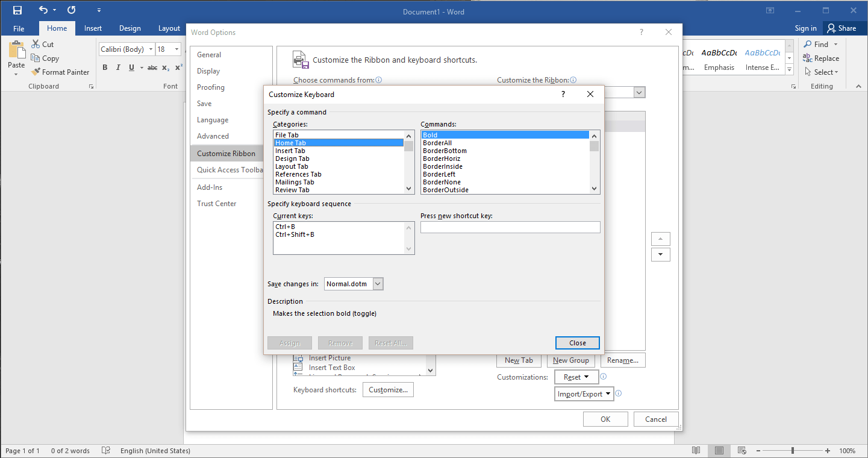Open the Undo history dropdown arrow
The image size is (868, 458).
(x=55, y=10)
